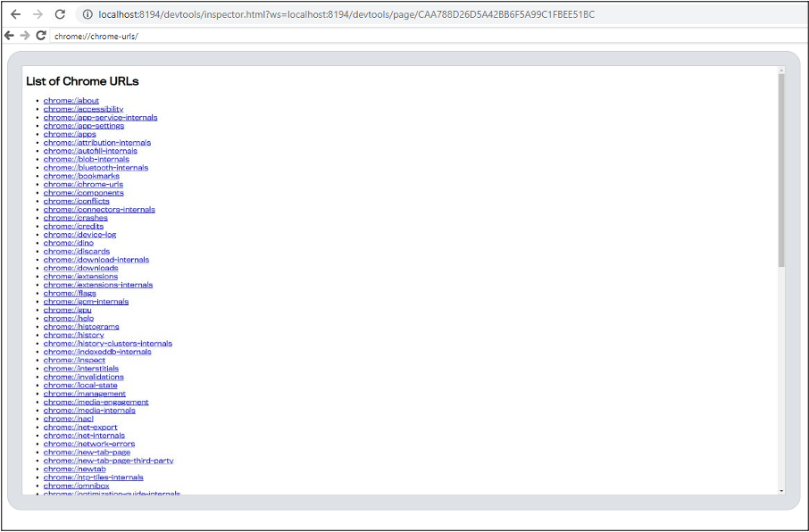Click the outer browser forward arrow
This screenshot has height=532, width=809.
coord(38,14)
